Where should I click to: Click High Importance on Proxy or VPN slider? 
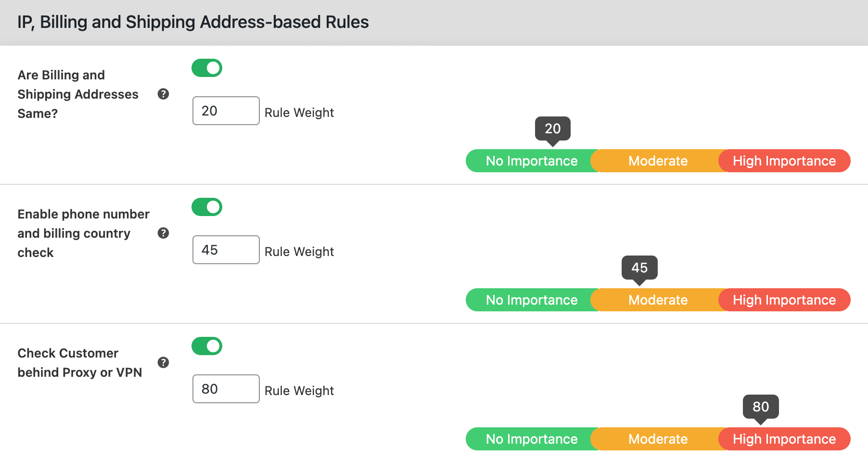pos(784,439)
